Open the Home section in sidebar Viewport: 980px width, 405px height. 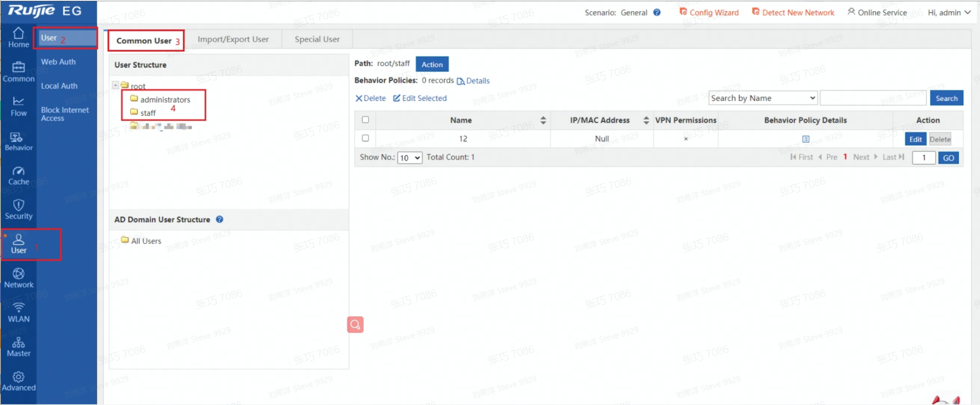tap(18, 38)
